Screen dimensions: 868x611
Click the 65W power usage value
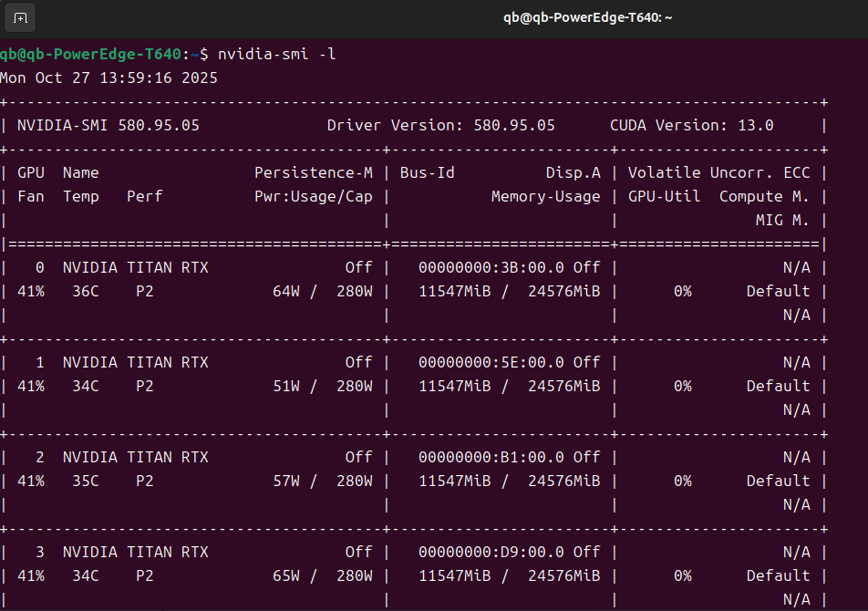tap(286, 576)
